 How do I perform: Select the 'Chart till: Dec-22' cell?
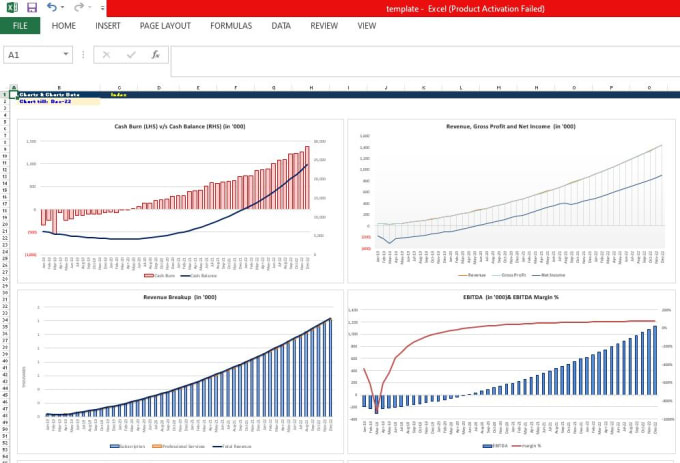coord(59,101)
